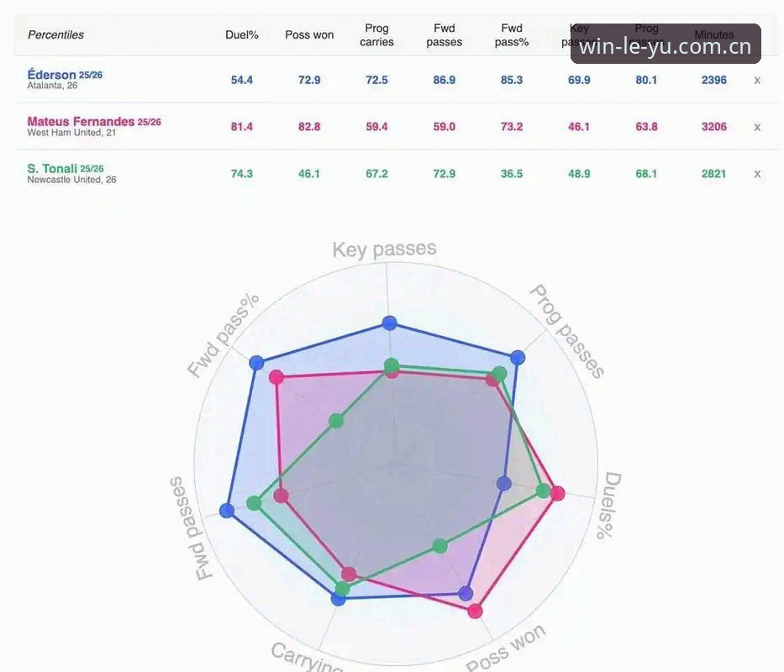Select Tonali's green Poss won radar point
This screenshot has width=784, height=672.
439,545
